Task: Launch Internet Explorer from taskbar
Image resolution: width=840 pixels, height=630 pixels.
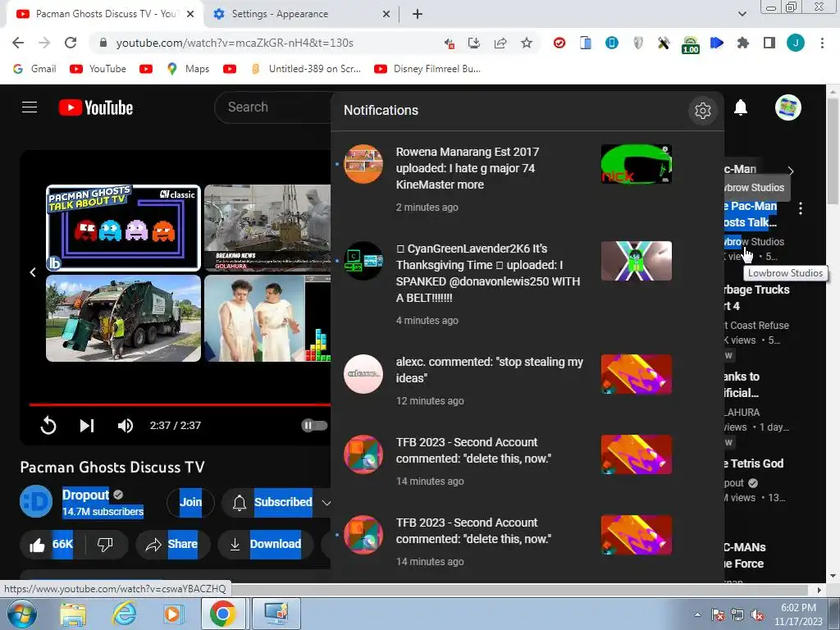Action: click(124, 614)
